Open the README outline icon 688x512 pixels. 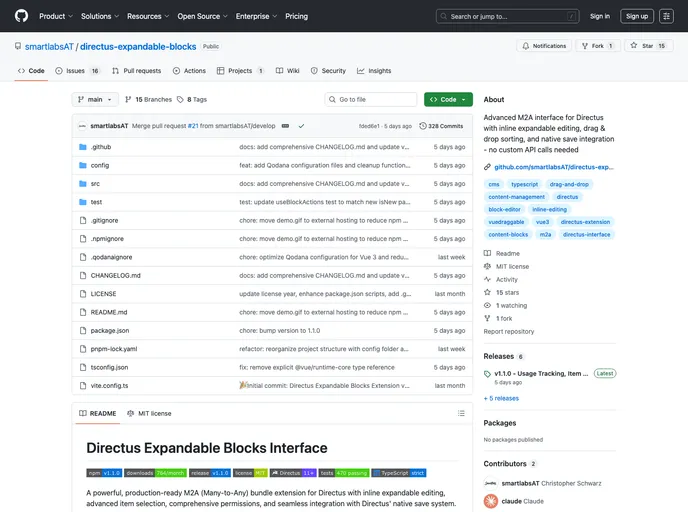[x=461, y=413]
